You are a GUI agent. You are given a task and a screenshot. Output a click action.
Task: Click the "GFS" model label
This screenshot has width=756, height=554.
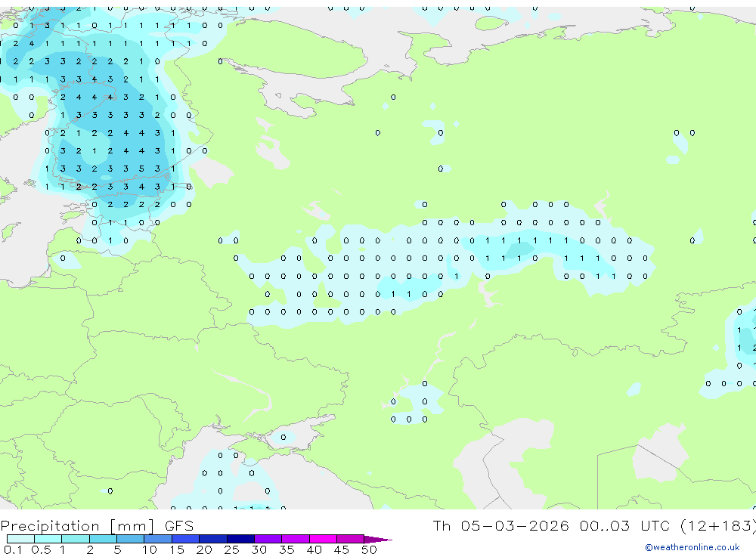pyautogui.click(x=179, y=525)
